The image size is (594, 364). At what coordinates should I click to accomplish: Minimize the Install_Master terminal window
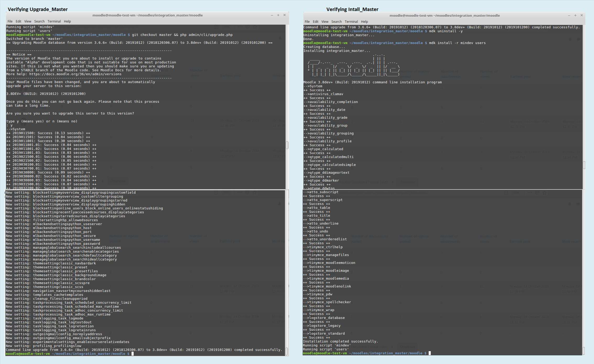tap(569, 15)
